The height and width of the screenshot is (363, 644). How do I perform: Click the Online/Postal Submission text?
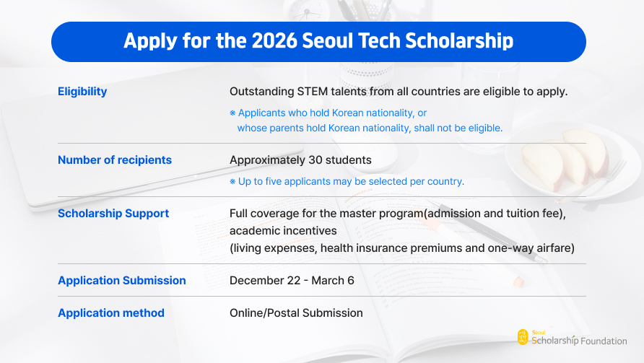[296, 313]
